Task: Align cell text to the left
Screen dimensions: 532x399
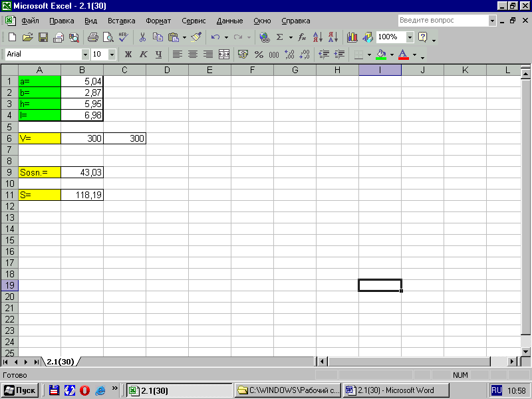Action: [x=178, y=55]
